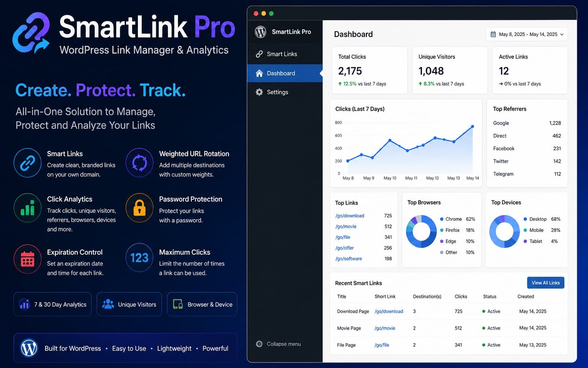
Task: Click the View All Links button
Action: coord(546,283)
